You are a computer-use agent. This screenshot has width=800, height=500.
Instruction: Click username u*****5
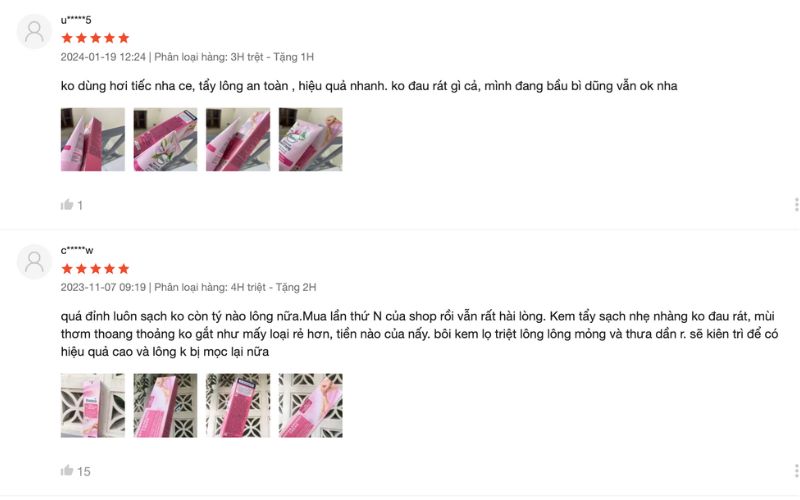click(76, 20)
